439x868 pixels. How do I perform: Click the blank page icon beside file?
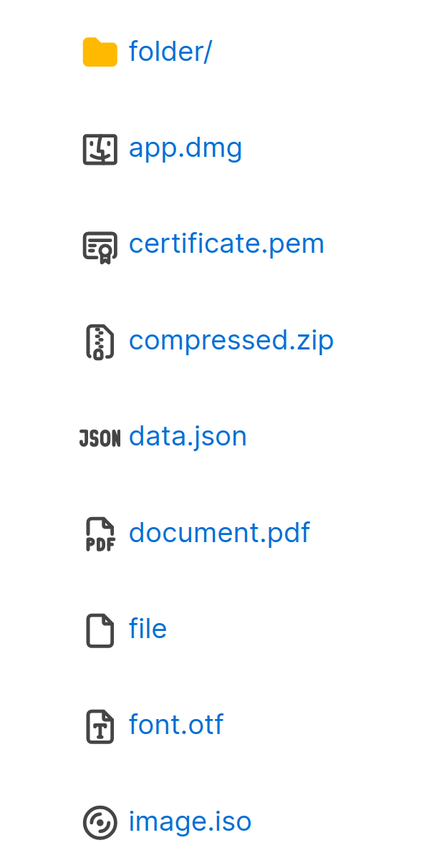point(100,630)
